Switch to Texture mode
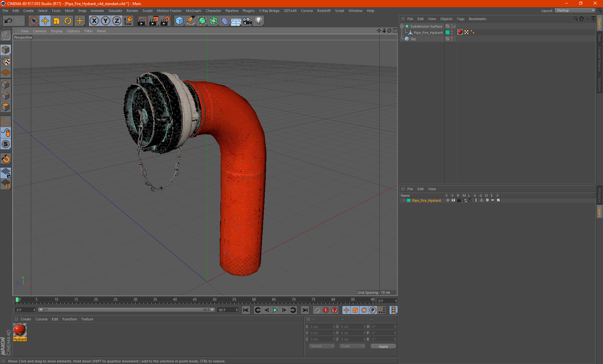603x364 pixels. pos(6,62)
